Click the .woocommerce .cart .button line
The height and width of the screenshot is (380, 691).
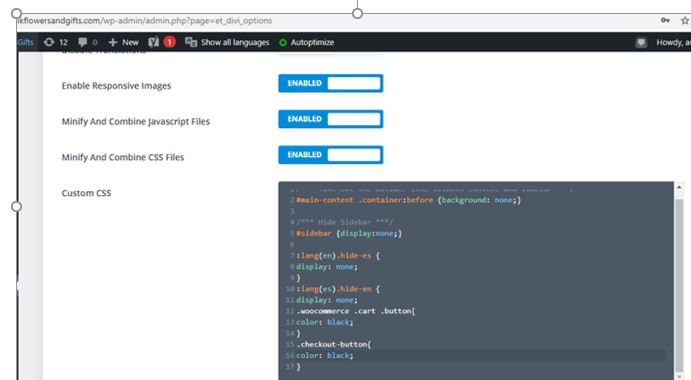[x=356, y=311]
